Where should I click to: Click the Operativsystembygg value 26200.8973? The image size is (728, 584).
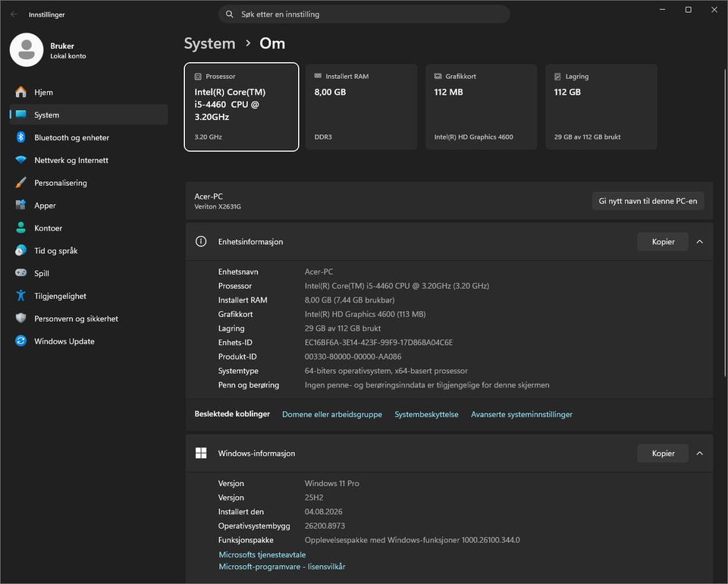(325, 526)
